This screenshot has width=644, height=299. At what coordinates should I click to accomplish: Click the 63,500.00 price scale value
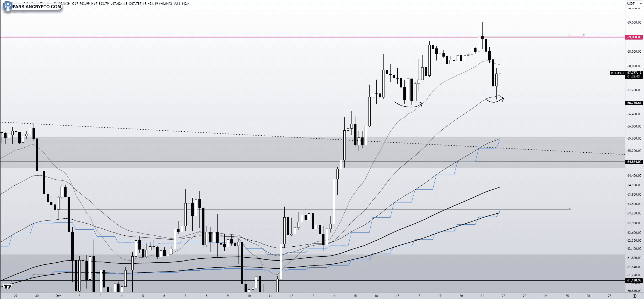634,204
